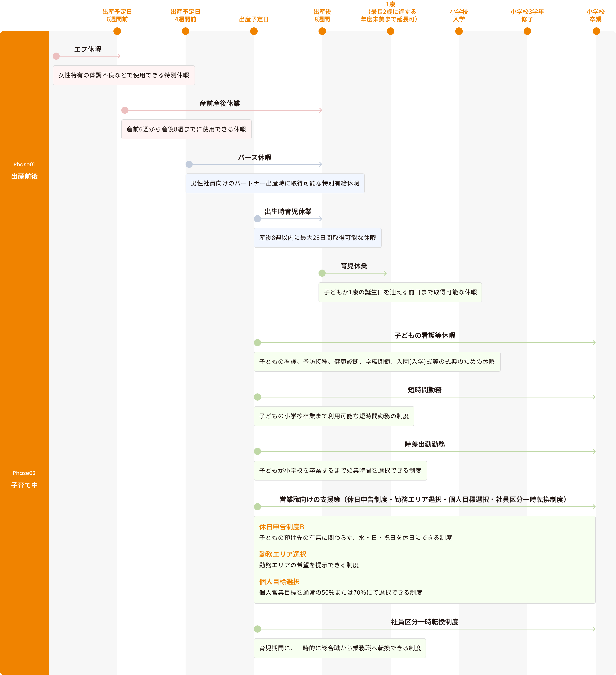Click the green start dot of 短時間勤務
The image size is (616, 675).
(x=257, y=397)
